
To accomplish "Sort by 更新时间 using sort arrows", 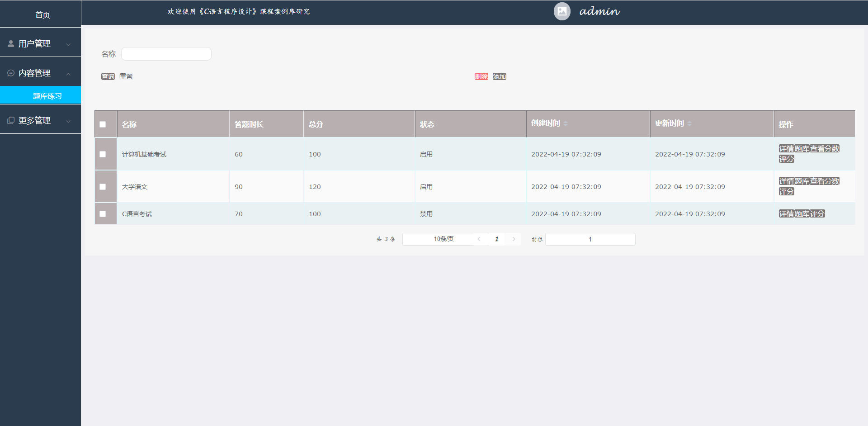I will pos(689,123).
